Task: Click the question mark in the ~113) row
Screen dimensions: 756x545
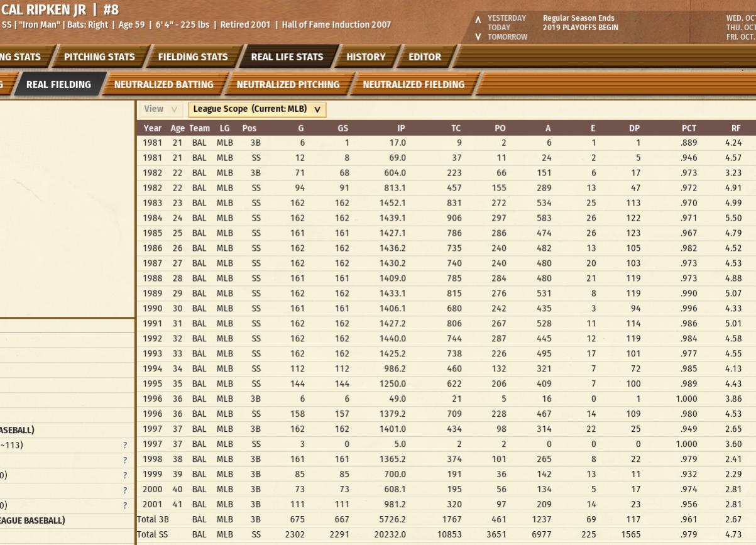Action: pyautogui.click(x=125, y=445)
